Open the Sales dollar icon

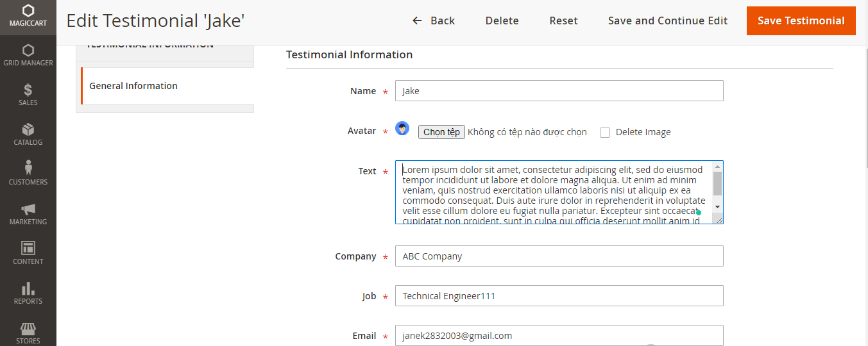28,90
